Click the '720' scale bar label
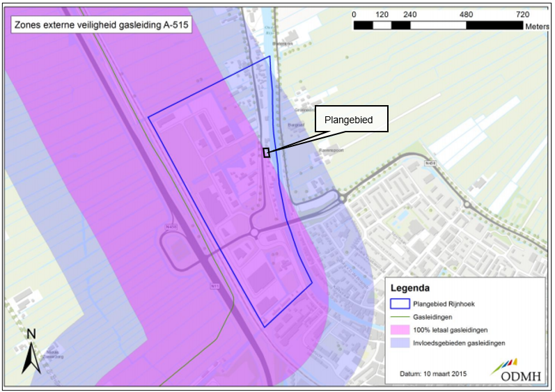This screenshot has height=392, width=555. pyautogui.click(x=522, y=15)
